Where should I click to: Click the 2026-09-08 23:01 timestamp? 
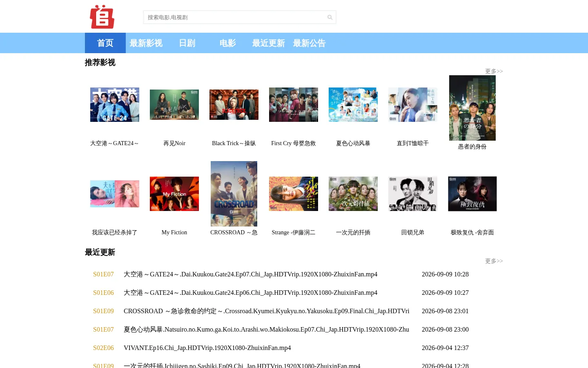[445, 311]
